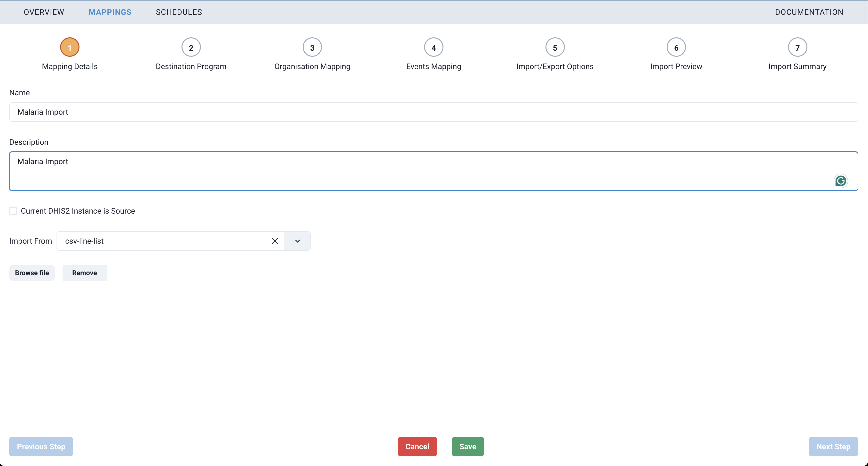Expand the Import From dropdown arrow

pyautogui.click(x=297, y=241)
